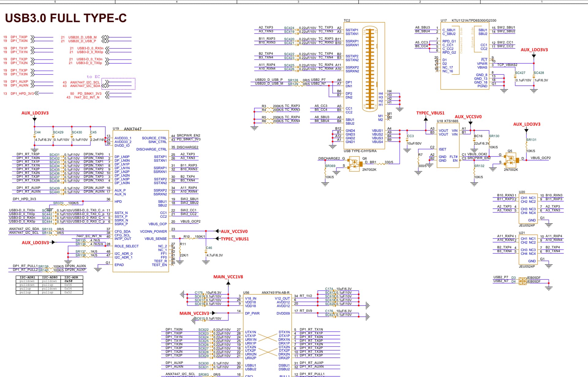Click the PD_SINK1_3V3 off-page port symbol
588x377 pixels.
click(107, 93)
